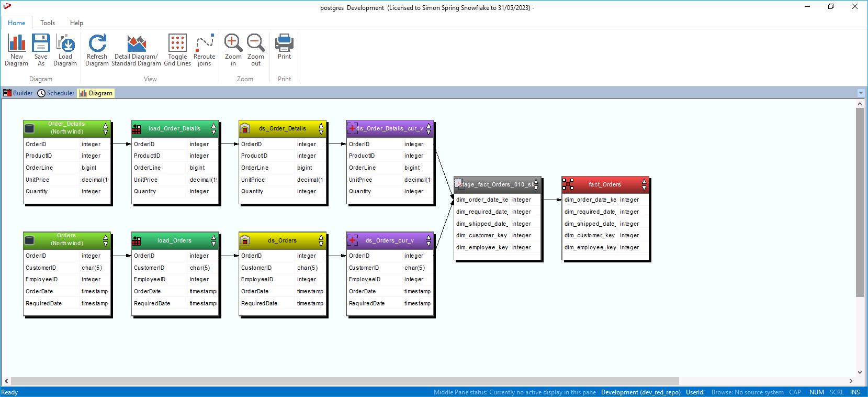This screenshot has width=868, height=397.
Task: Click the fact_Orders table icon
Action: 568,184
